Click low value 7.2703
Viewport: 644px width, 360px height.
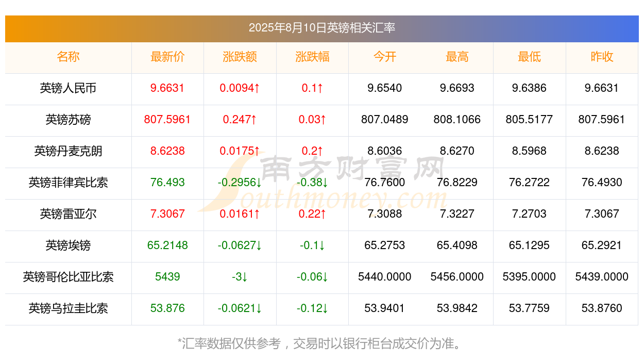pos(530,214)
